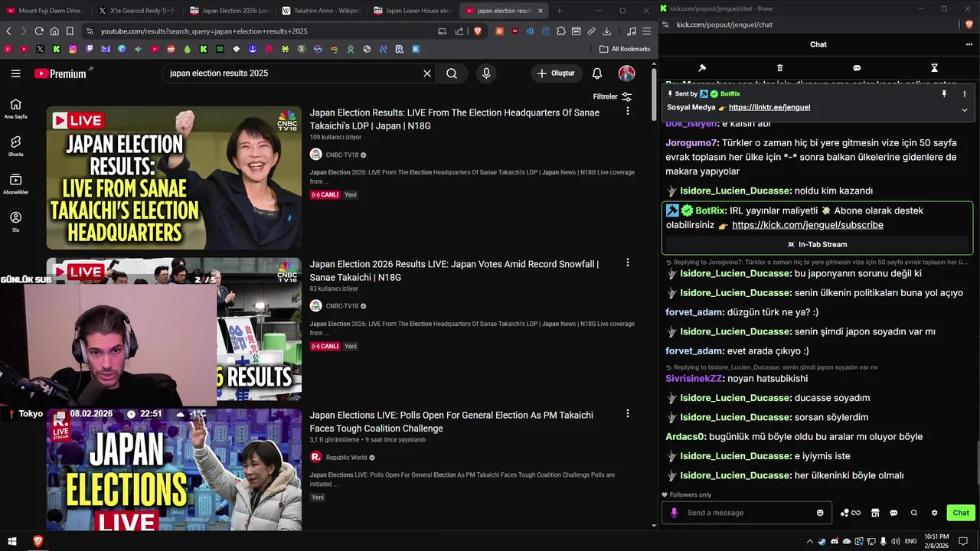Image resolution: width=980 pixels, height=551 pixels.
Task: Open pinned message vertical dots menu
Action: (x=964, y=93)
